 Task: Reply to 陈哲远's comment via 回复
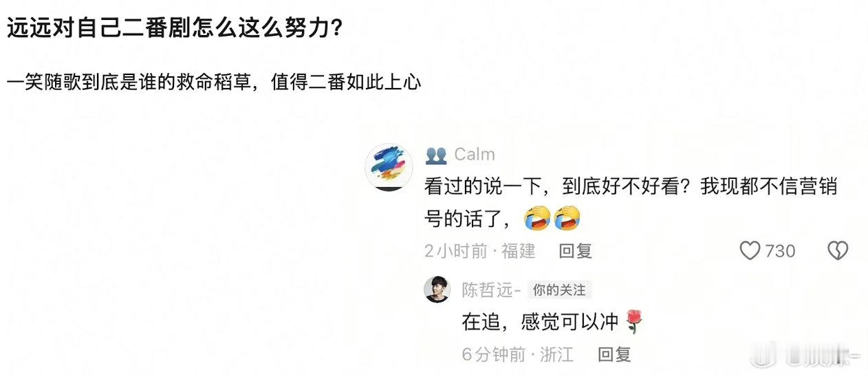pos(614,354)
